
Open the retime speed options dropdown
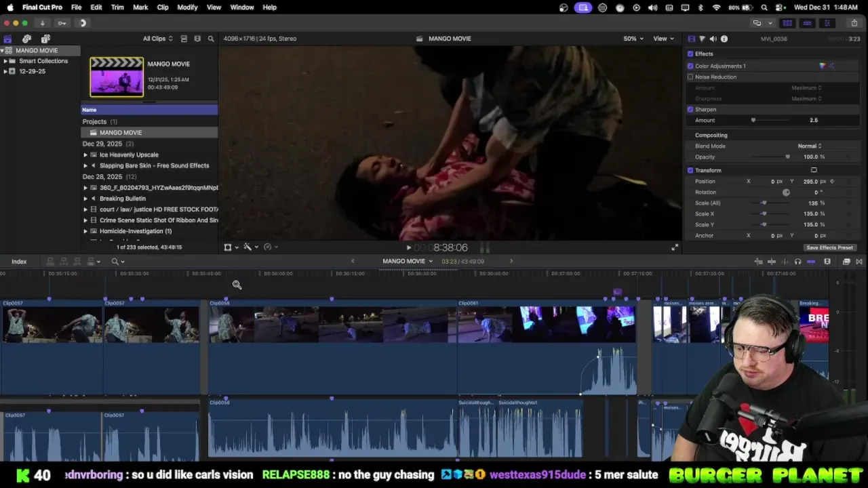[x=270, y=247]
